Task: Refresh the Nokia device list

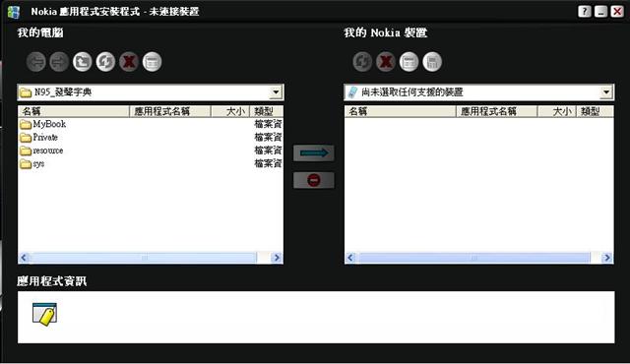Action: [362, 62]
